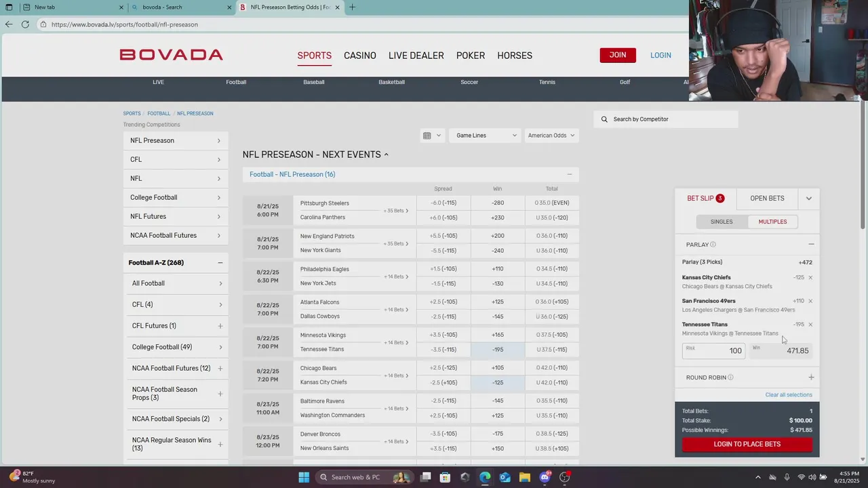Switch bet slip to Multiples

click(772, 222)
